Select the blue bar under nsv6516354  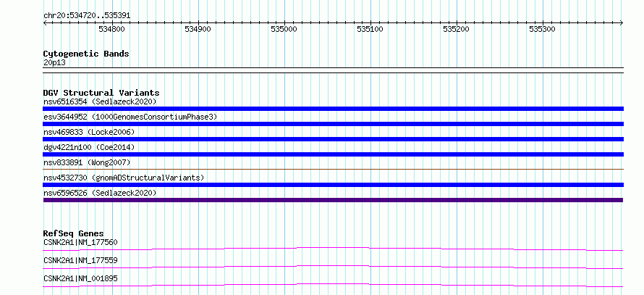pyautogui.click(x=333, y=109)
